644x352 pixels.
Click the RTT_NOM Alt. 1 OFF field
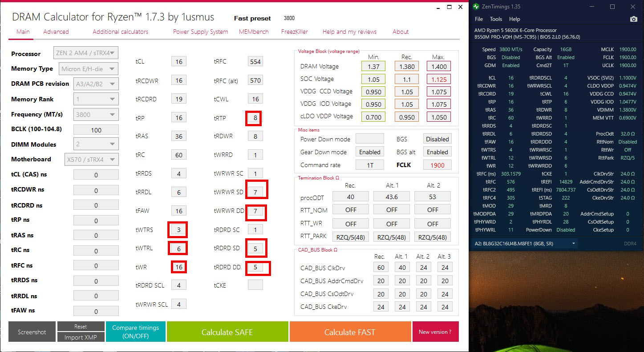pos(392,209)
